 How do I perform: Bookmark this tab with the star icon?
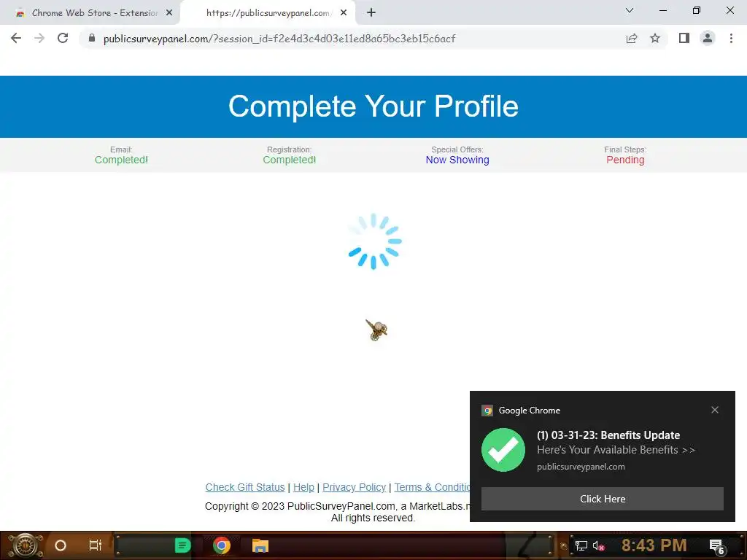click(x=655, y=38)
